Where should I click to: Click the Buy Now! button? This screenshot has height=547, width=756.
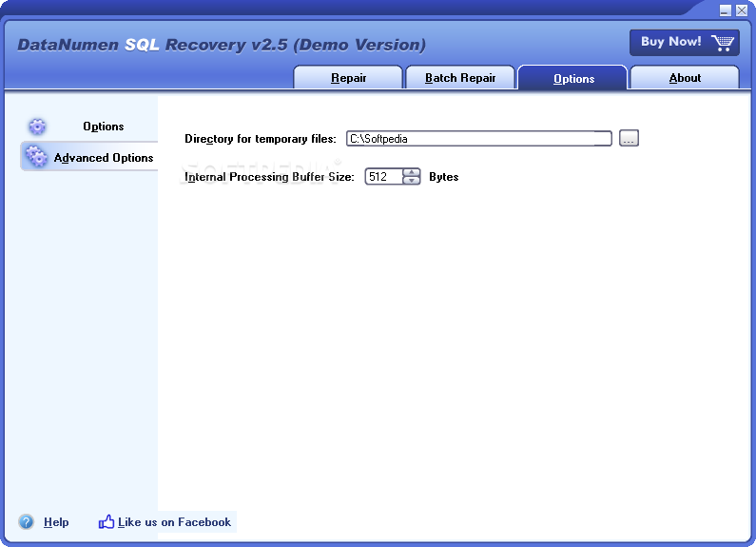pyautogui.click(x=684, y=43)
